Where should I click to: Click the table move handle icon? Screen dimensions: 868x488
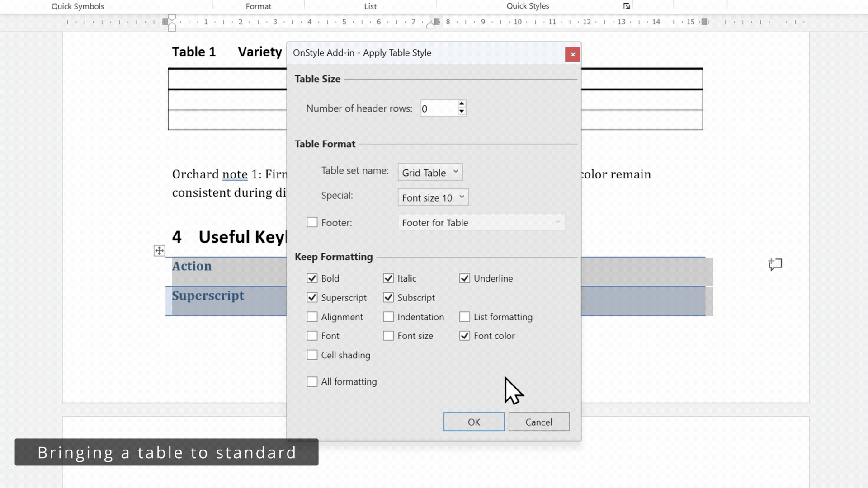point(159,251)
